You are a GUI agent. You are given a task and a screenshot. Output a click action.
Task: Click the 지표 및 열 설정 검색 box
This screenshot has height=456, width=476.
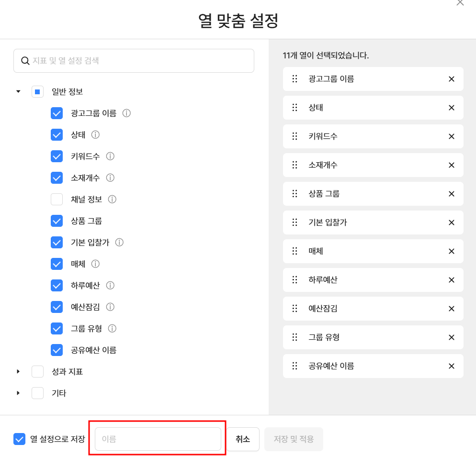click(134, 61)
